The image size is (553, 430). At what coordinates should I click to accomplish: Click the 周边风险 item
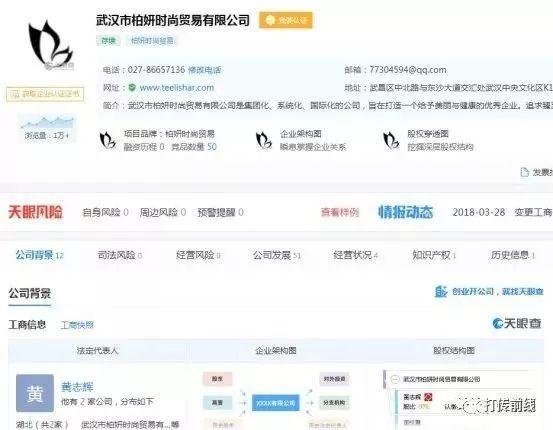163,212
